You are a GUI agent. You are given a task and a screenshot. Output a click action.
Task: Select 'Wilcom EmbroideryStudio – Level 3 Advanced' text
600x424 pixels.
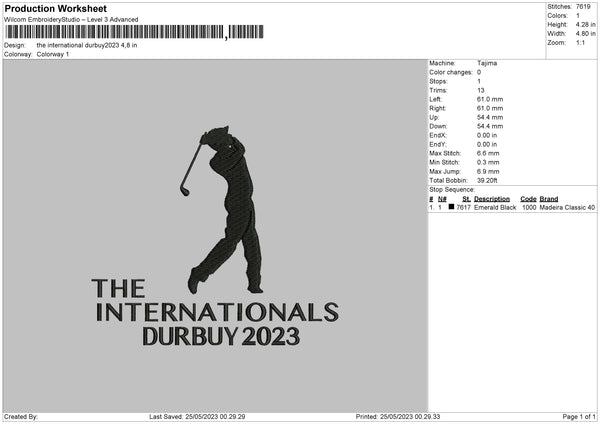pyautogui.click(x=71, y=20)
